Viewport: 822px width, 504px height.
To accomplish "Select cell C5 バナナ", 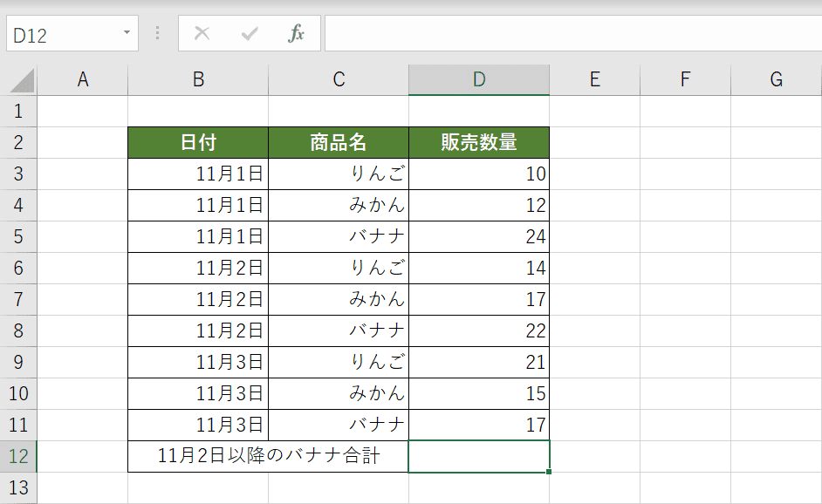I will click(x=339, y=237).
